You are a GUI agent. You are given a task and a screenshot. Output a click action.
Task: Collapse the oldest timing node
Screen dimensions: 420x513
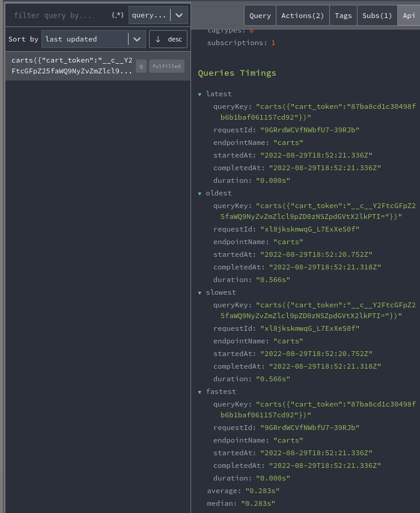point(199,194)
